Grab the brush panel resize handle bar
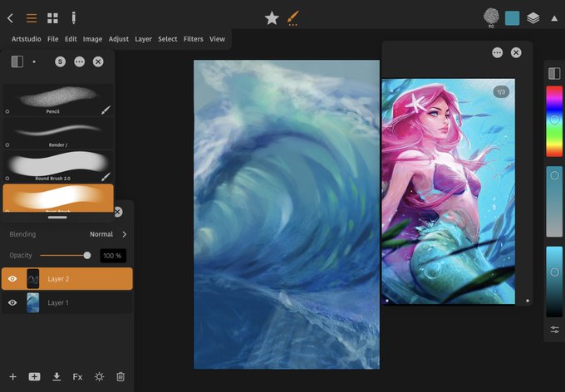The height and width of the screenshot is (392, 565). [57, 218]
